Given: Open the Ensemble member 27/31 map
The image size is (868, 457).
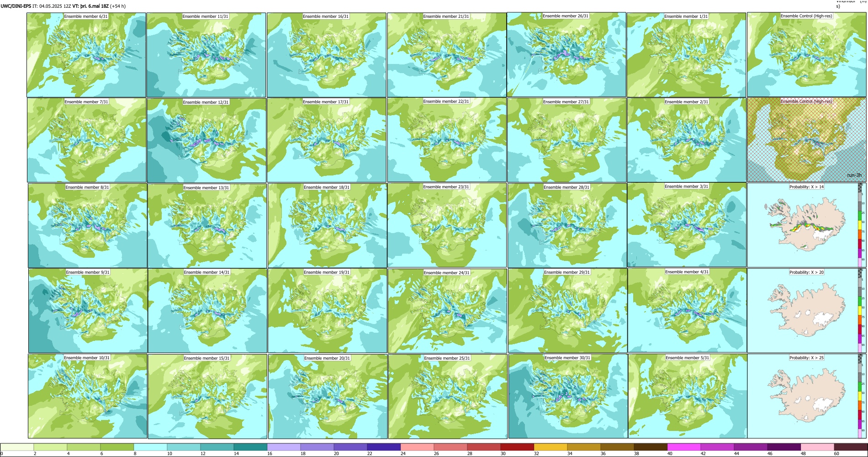Looking at the screenshot, I should click(x=566, y=140).
